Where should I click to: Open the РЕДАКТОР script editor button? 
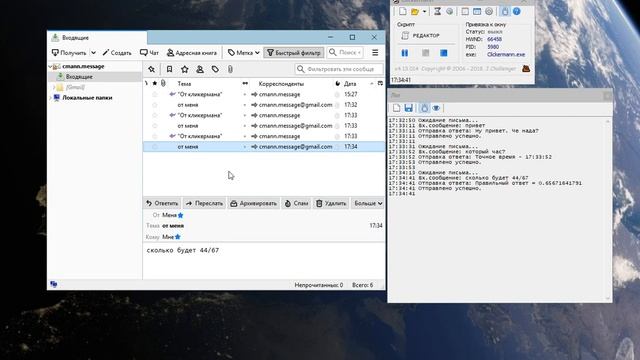pos(420,36)
